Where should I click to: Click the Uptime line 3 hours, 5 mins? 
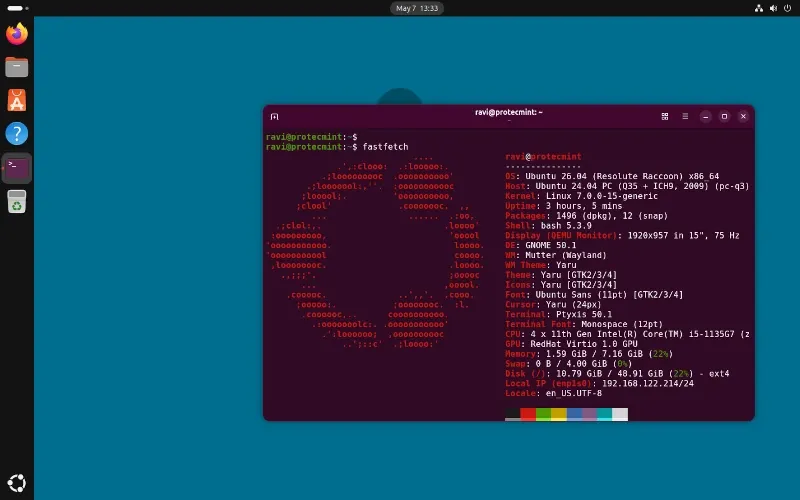point(564,206)
